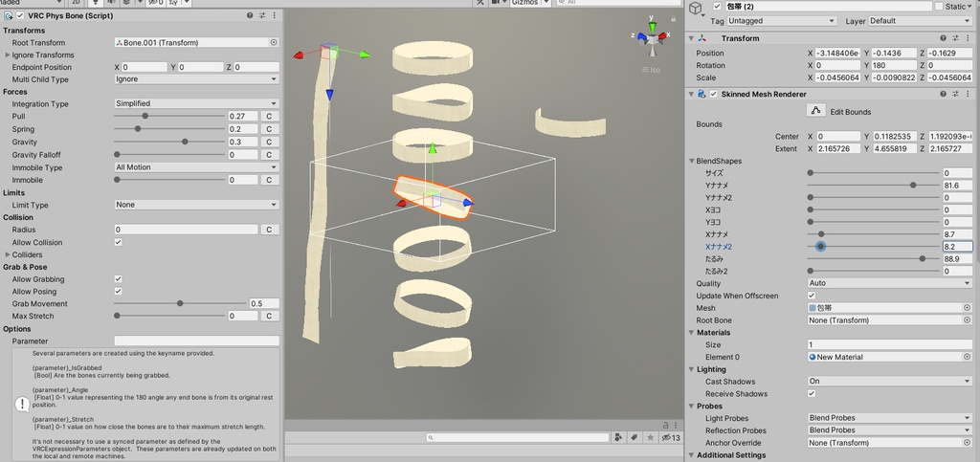Image resolution: width=980 pixels, height=462 pixels.
Task: Search by label tag icon
Action: click(x=634, y=438)
